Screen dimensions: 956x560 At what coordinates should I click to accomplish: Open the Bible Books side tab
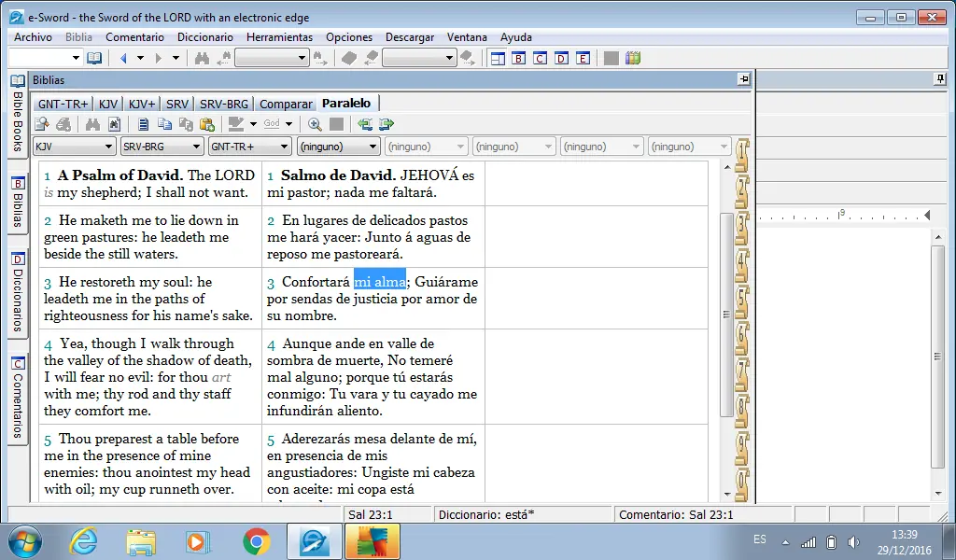coord(18,116)
